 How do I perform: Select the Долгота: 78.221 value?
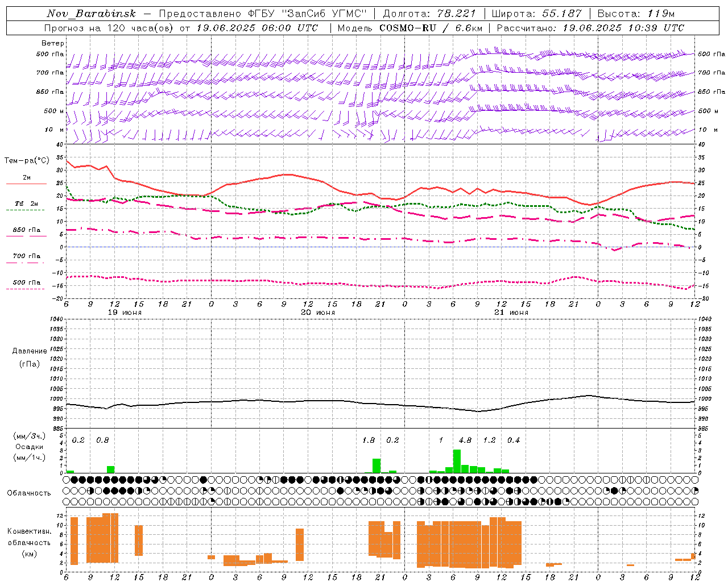pos(430,14)
